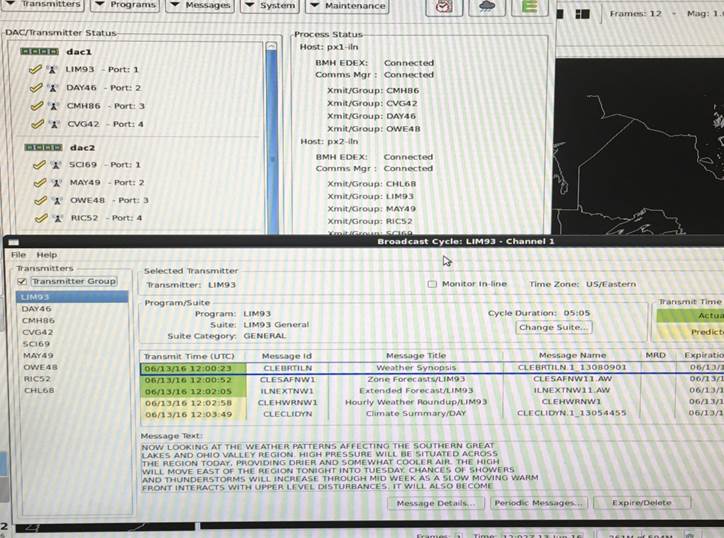The image size is (724, 538).
Task: Click the Periodic Messages... button
Action: (x=538, y=502)
